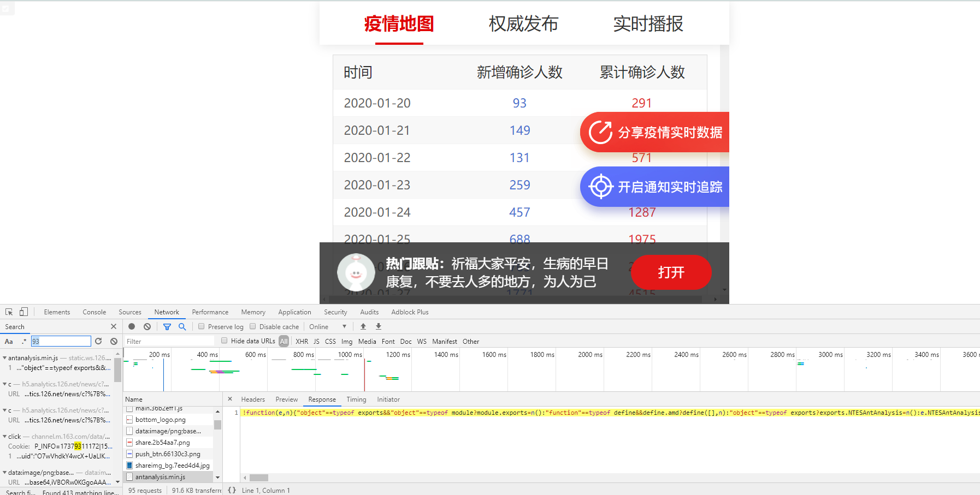Collapse the antanalysis.min.js search result
Viewport: 980px width, 495px height.
pos(4,358)
